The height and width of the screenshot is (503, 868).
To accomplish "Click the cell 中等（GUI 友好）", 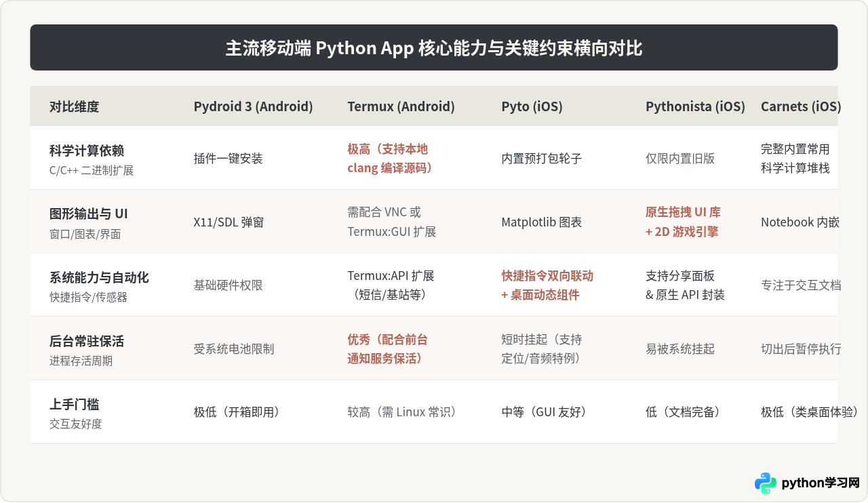I will pos(544,412).
